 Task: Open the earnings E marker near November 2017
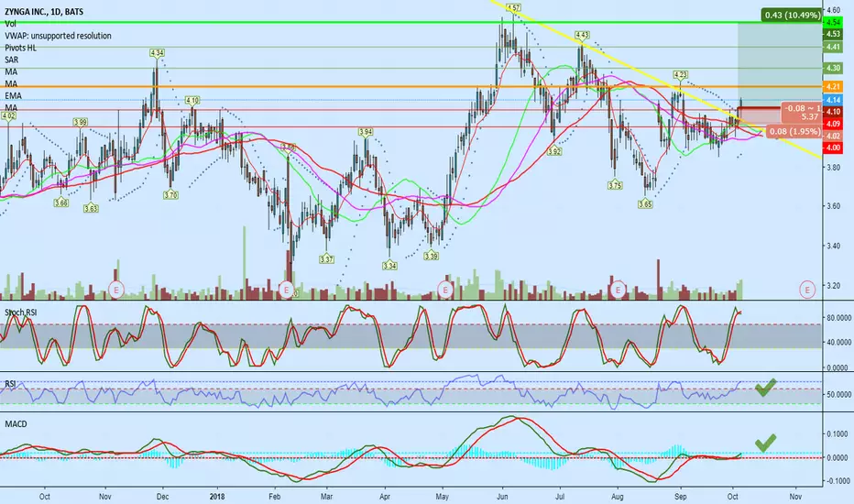pos(116,290)
